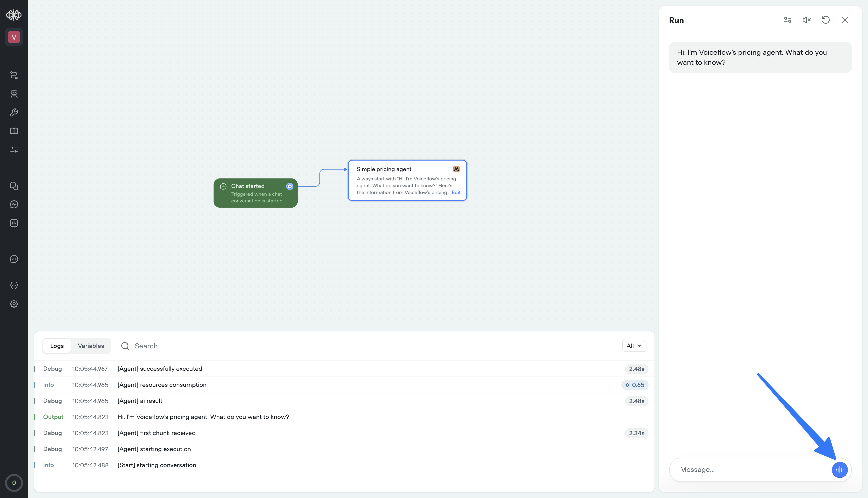
Task: Switch to the Variables tab
Action: click(x=91, y=346)
